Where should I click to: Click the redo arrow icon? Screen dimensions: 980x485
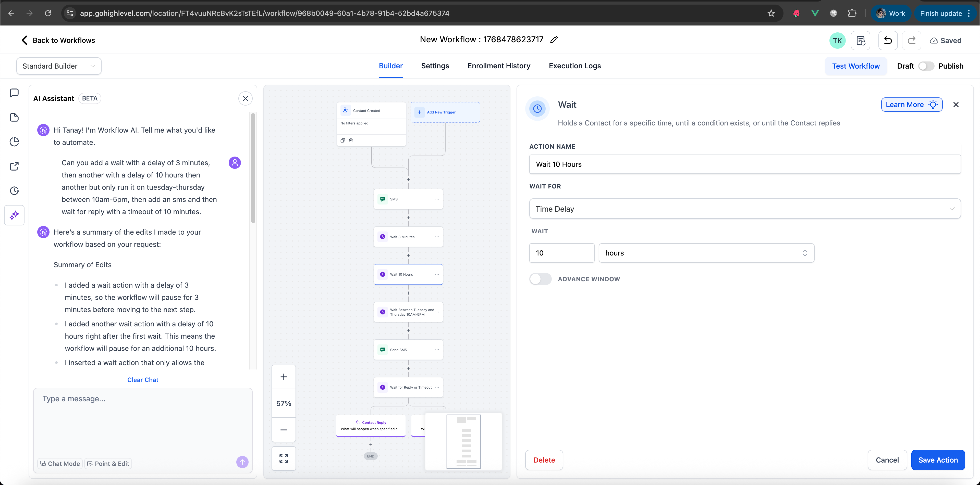tap(911, 41)
